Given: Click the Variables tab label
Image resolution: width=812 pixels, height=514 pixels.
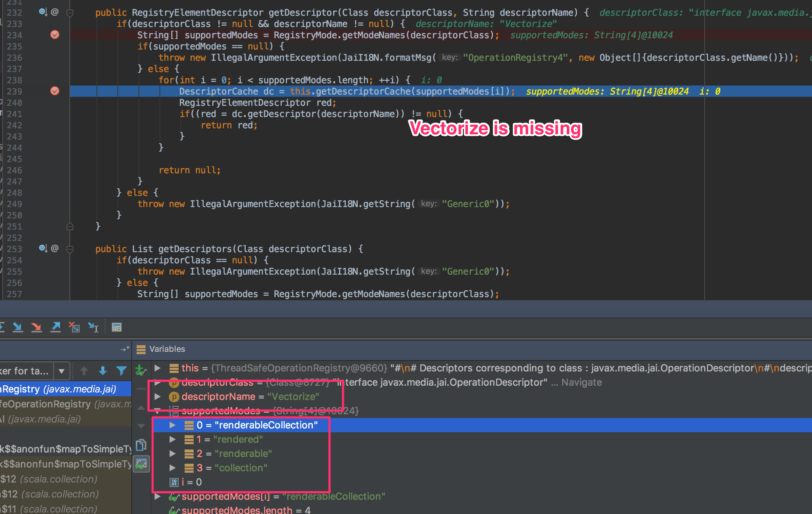Looking at the screenshot, I should (x=167, y=349).
